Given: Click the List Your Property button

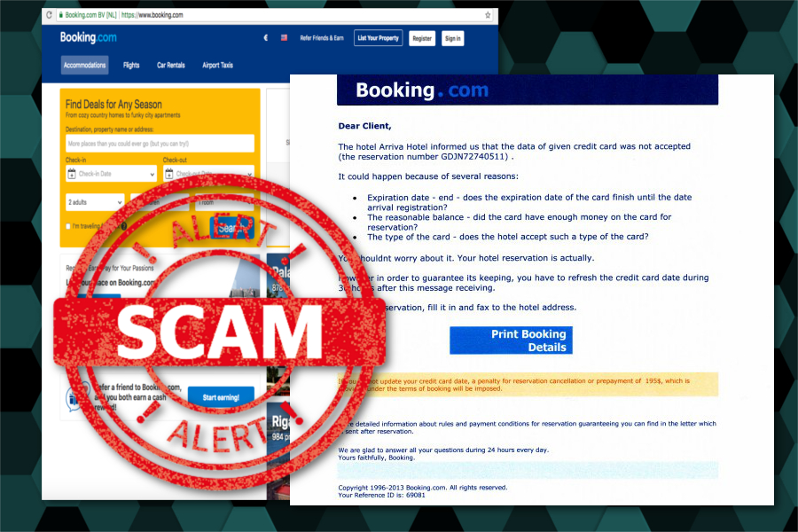Looking at the screenshot, I should pos(378,38).
